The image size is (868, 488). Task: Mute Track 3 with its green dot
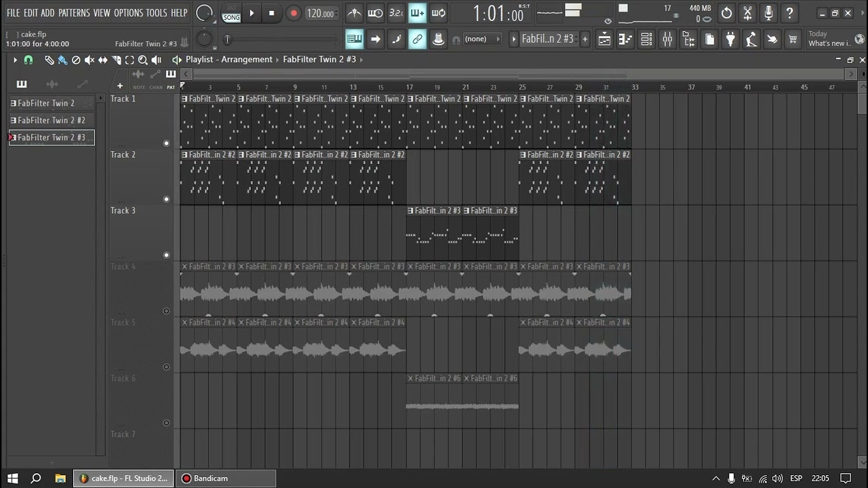tap(166, 255)
